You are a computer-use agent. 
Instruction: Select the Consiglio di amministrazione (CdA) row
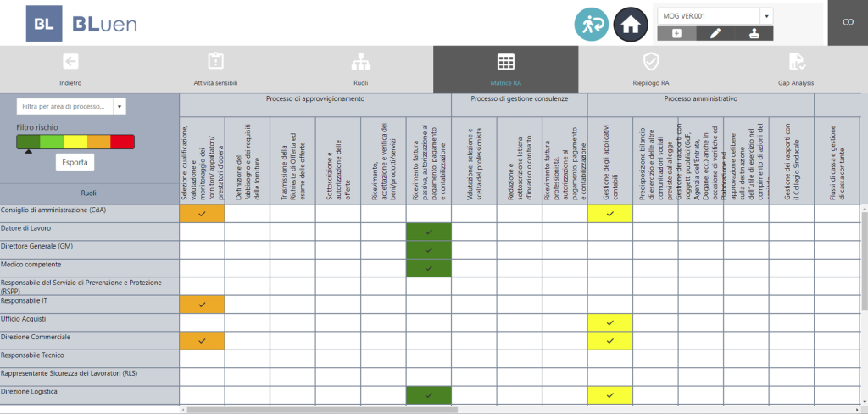(x=89, y=214)
